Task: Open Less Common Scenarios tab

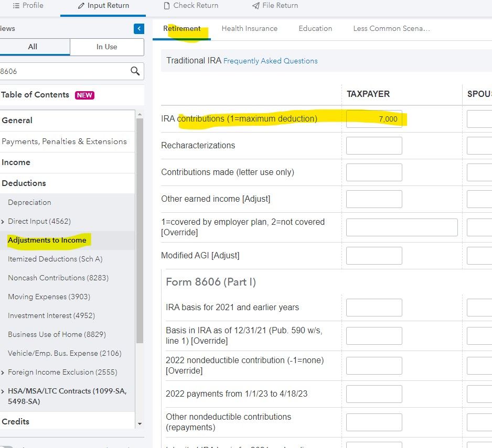Action: (x=391, y=29)
